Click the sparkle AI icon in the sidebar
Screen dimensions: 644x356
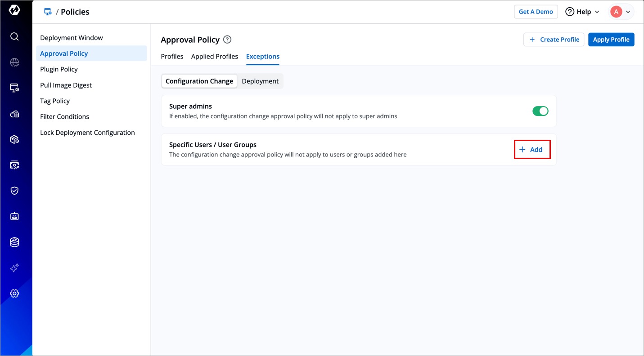[14, 268]
